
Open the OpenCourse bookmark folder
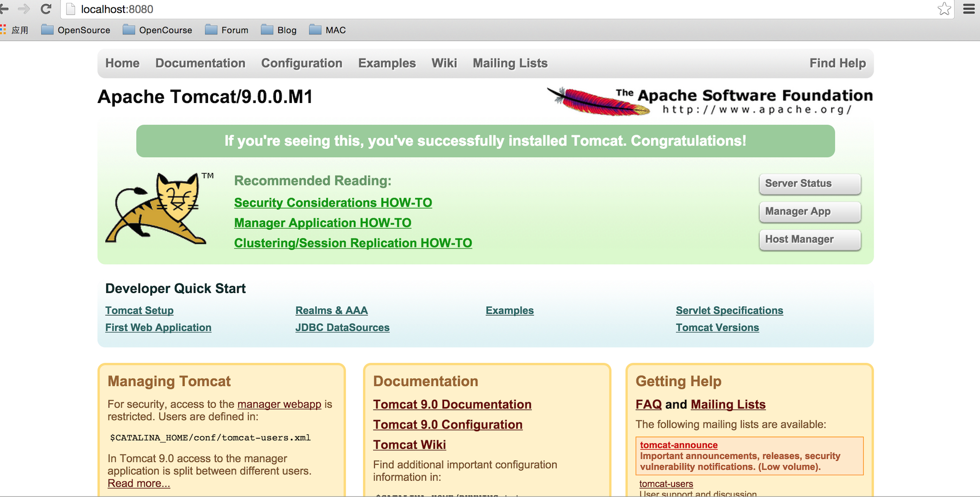(157, 30)
